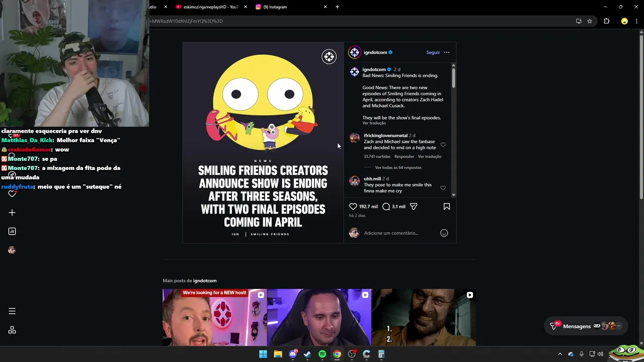Open Spotify from the taskbar
The image size is (644, 362).
(322, 354)
